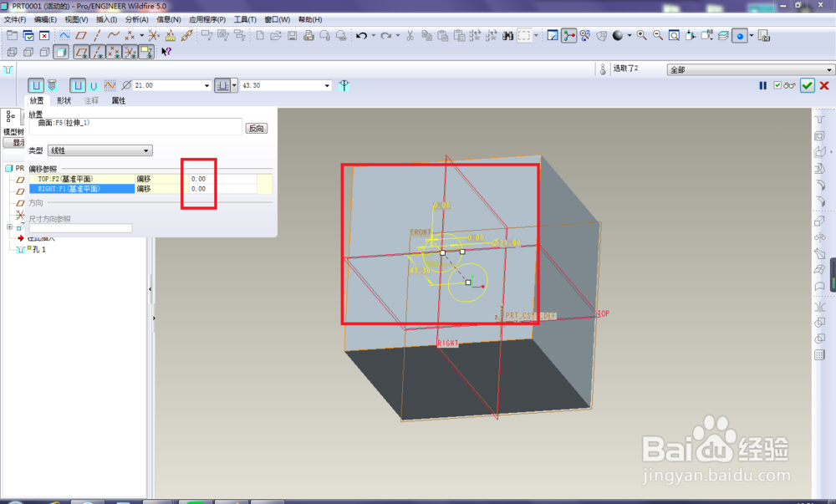
Task: Click the lightweight hole icon after depth field
Action: click(344, 85)
